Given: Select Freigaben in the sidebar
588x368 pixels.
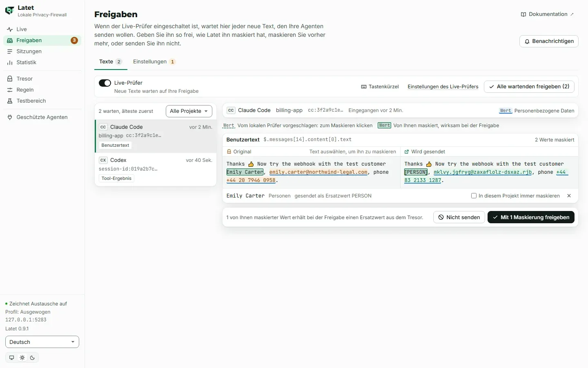Looking at the screenshot, I should click(x=42, y=40).
